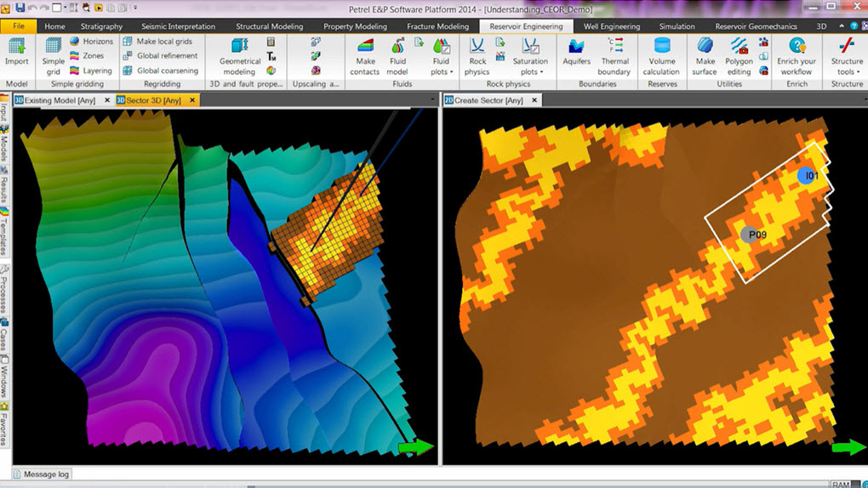Save the project from the quick access toolbar
The height and width of the screenshot is (488, 868).
coord(20,8)
